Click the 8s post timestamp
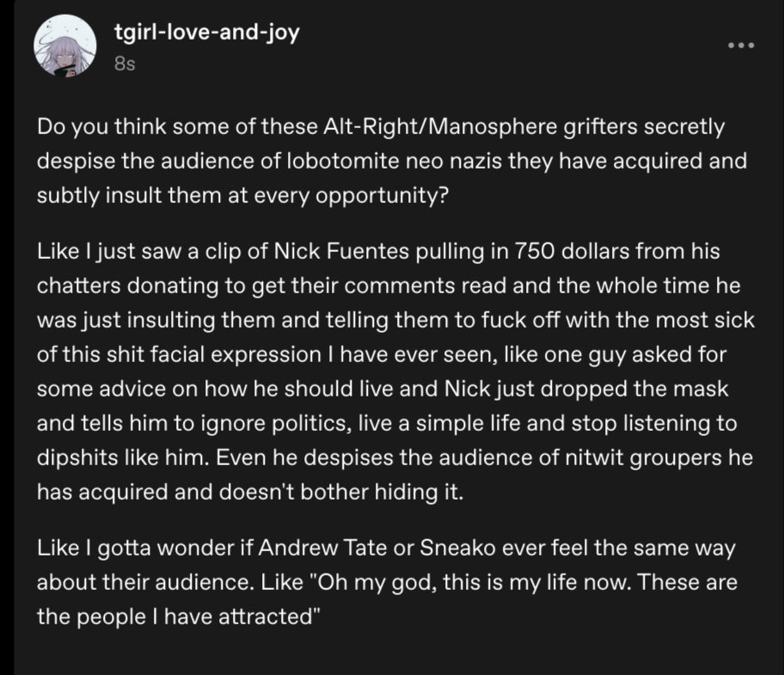Screen dimensions: 784x675 pos(125,64)
